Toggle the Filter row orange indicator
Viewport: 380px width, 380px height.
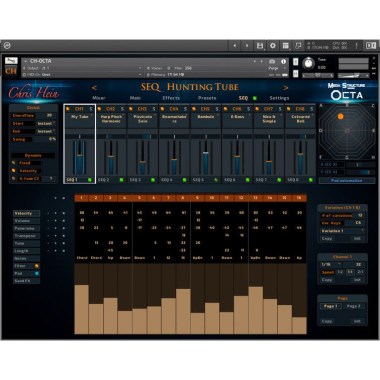click(x=37, y=266)
